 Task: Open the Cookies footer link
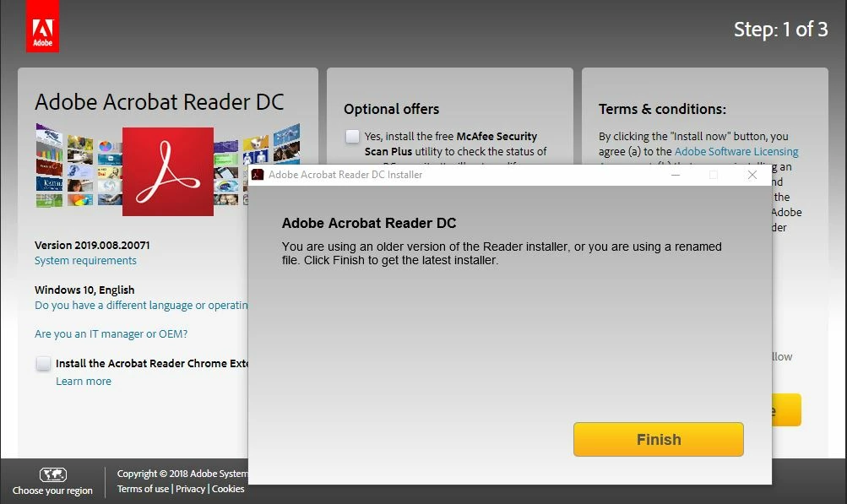coord(228,489)
